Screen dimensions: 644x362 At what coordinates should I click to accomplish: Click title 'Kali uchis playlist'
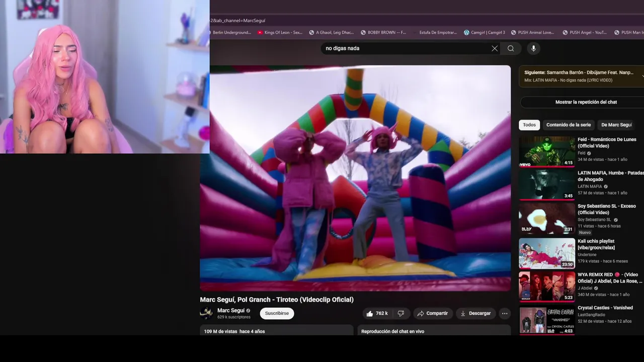point(596,244)
